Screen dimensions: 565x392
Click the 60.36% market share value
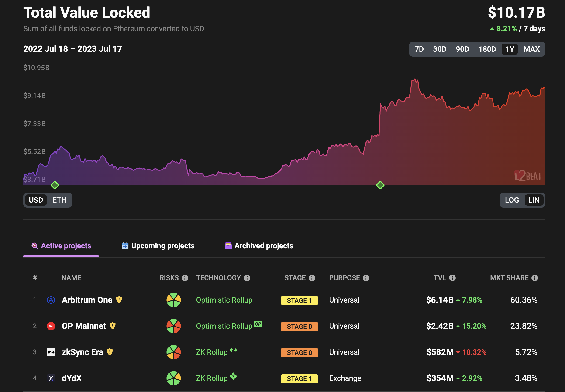[x=524, y=300]
